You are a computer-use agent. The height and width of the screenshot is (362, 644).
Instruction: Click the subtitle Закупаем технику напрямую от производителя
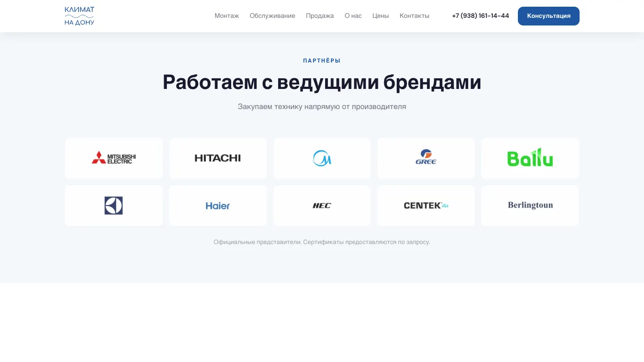coord(322,107)
